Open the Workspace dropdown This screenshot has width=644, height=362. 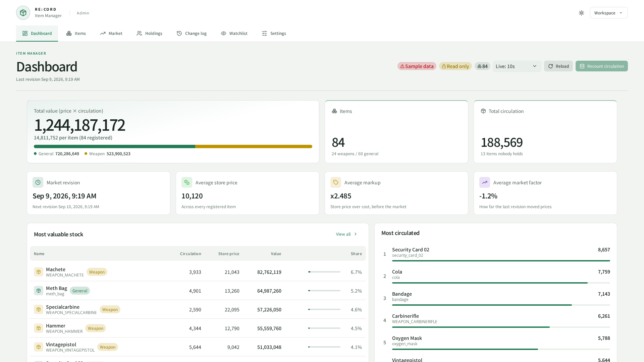point(609,13)
